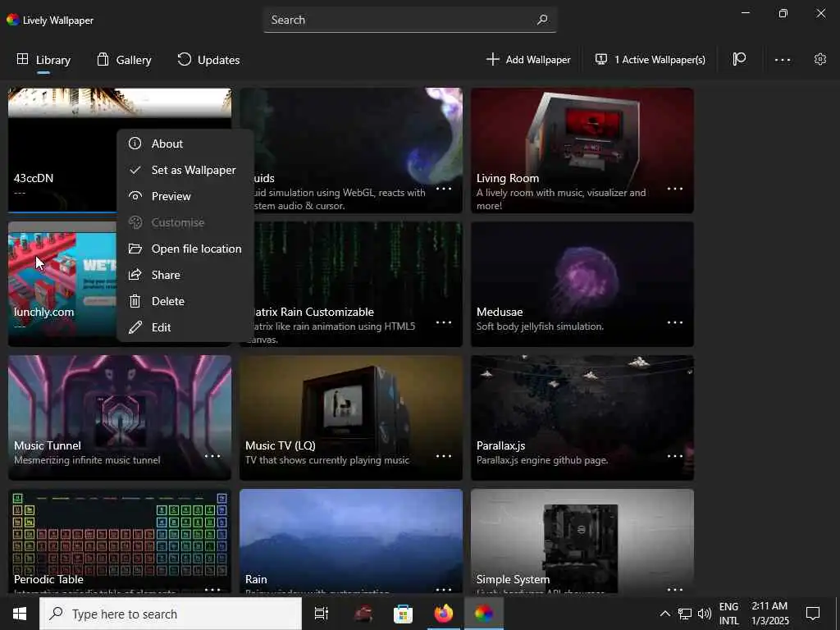Open the notification center icon
The height and width of the screenshot is (630, 840).
pyautogui.click(x=813, y=614)
